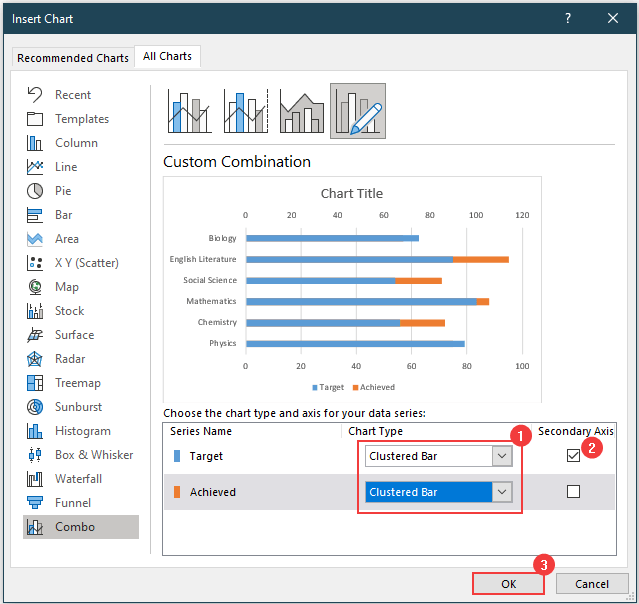
Task: Select the X Y Scatter chart icon
Action: (x=35, y=263)
